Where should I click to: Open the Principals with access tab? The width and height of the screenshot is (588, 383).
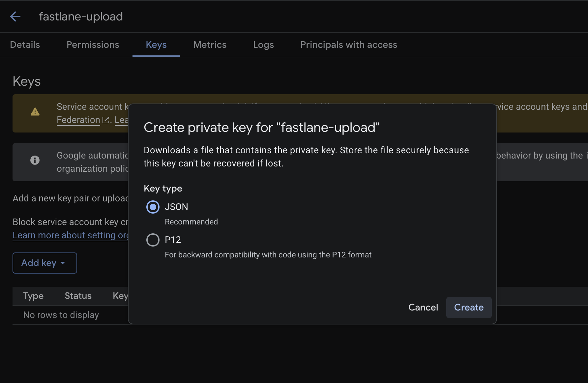coord(349,45)
